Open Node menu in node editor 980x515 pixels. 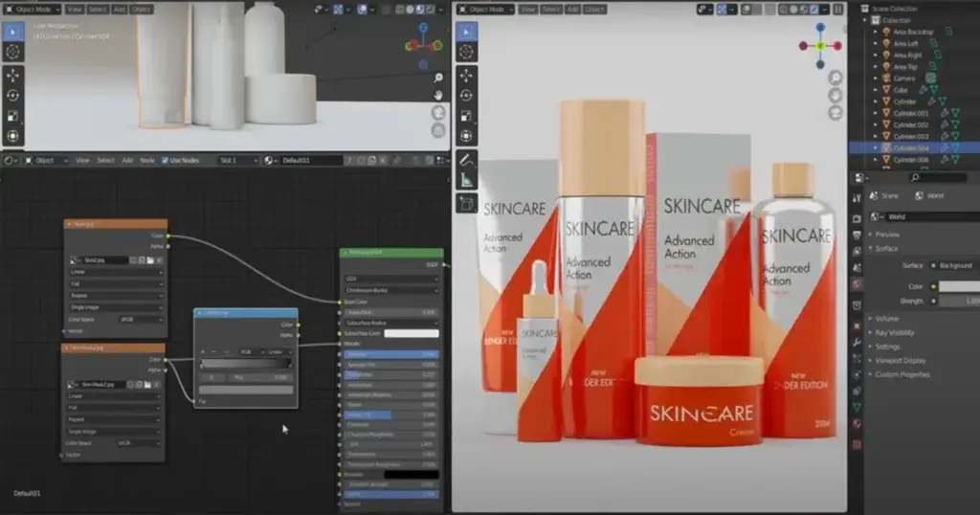147,161
